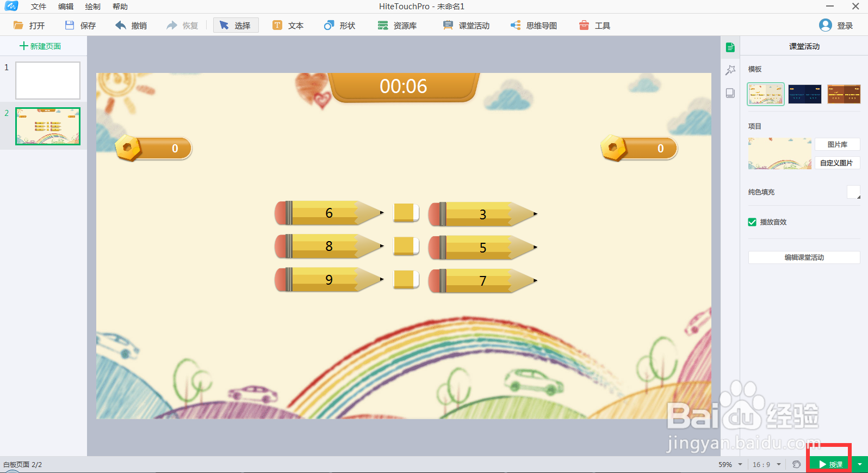Minimize the HiteTouchPro window

[830, 7]
